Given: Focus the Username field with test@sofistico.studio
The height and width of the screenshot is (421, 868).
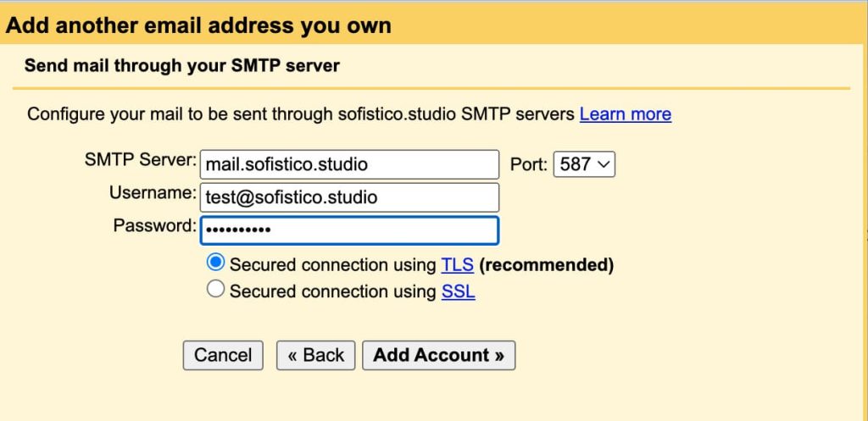Looking at the screenshot, I should tap(349, 197).
